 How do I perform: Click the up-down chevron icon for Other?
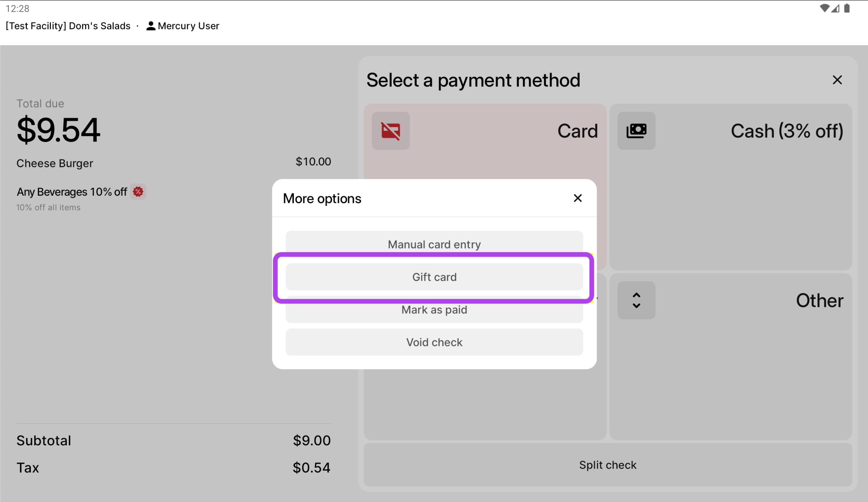(636, 300)
